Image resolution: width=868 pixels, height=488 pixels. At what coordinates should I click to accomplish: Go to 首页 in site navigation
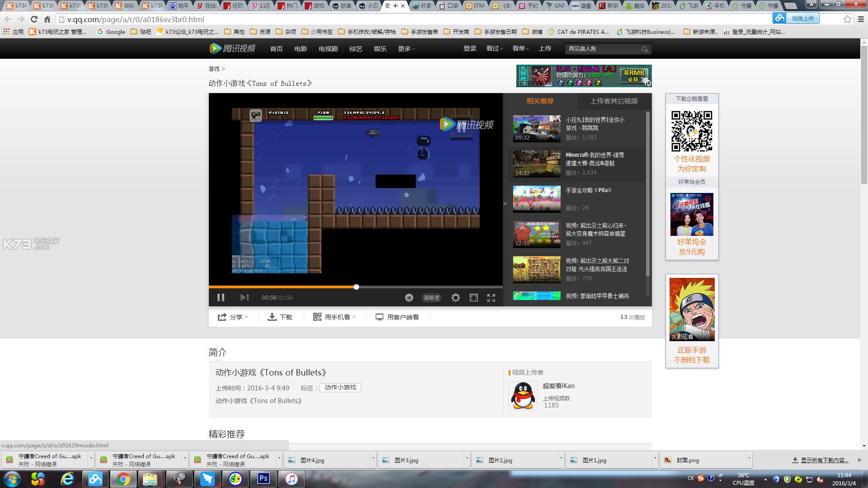(x=276, y=49)
